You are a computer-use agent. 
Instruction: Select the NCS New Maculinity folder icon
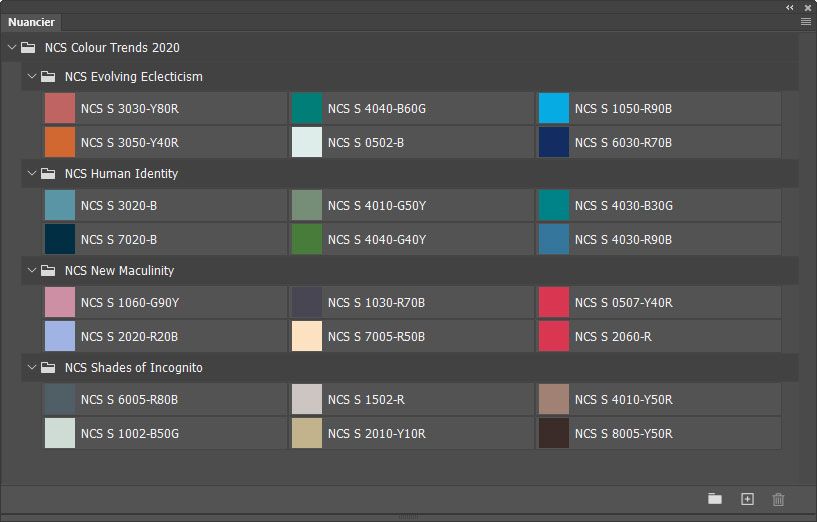[x=48, y=270]
